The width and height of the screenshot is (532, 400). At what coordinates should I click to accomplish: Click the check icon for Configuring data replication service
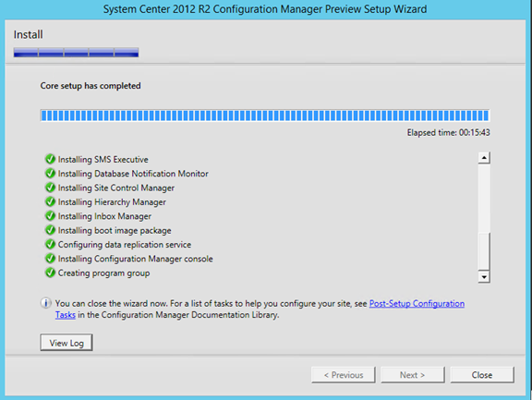pos(50,244)
